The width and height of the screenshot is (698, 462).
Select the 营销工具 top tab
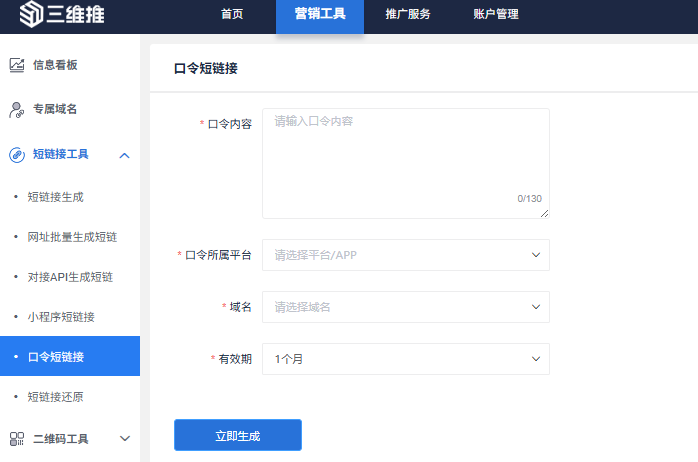pyautogui.click(x=320, y=16)
